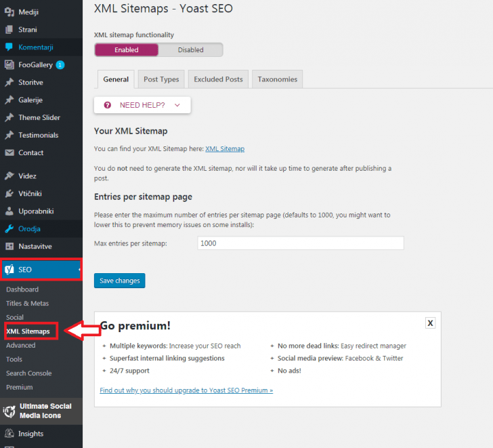
Task: Open the Theme Slider menu
Action: (39, 118)
